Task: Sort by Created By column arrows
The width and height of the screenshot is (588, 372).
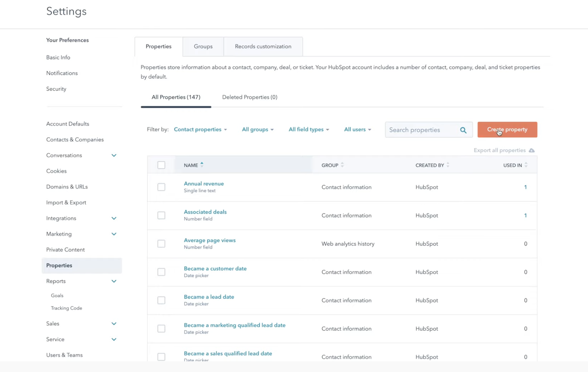Action: (x=448, y=165)
